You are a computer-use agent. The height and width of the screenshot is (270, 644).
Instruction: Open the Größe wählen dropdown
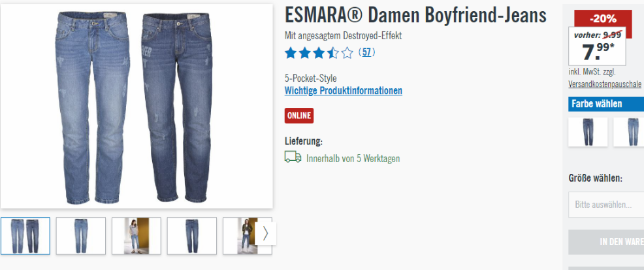[606, 204]
